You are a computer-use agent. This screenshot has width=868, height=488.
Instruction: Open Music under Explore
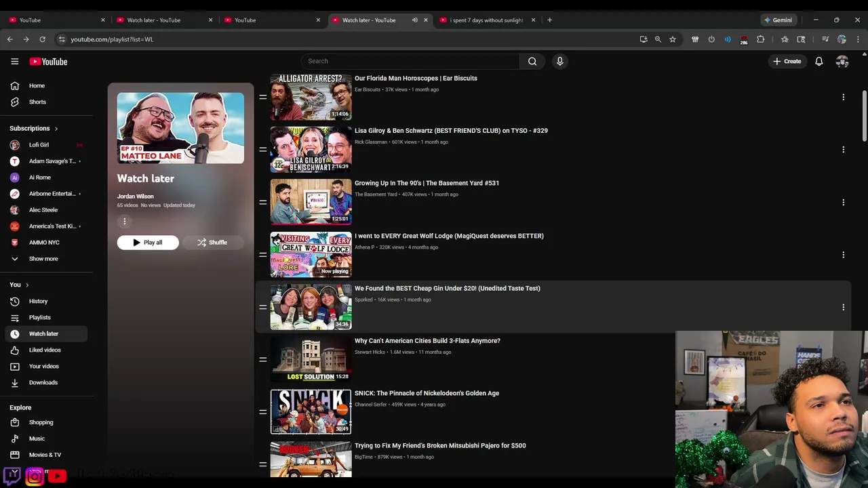(x=46, y=439)
